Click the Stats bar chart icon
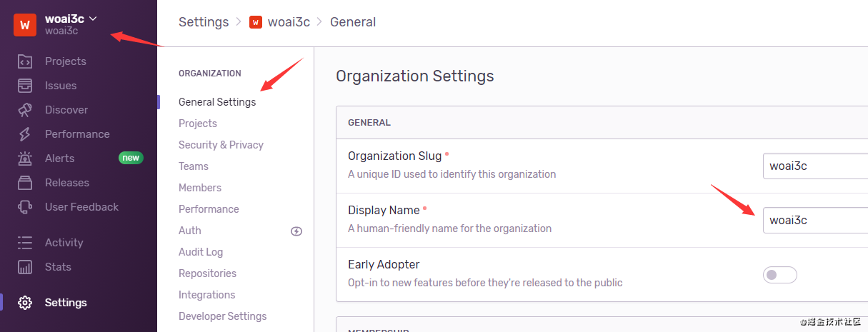 tap(25, 267)
